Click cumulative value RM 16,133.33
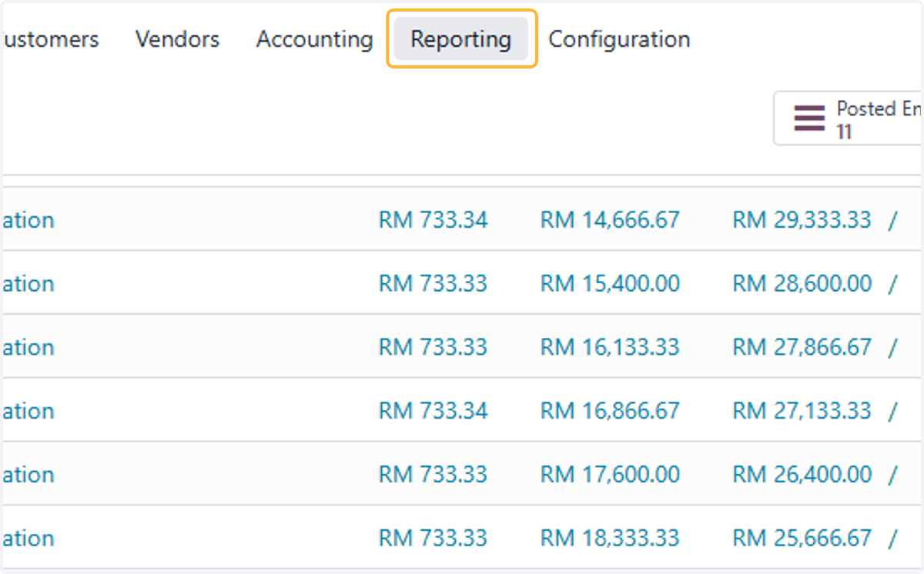Image resolution: width=924 pixels, height=574 pixels. pos(610,348)
